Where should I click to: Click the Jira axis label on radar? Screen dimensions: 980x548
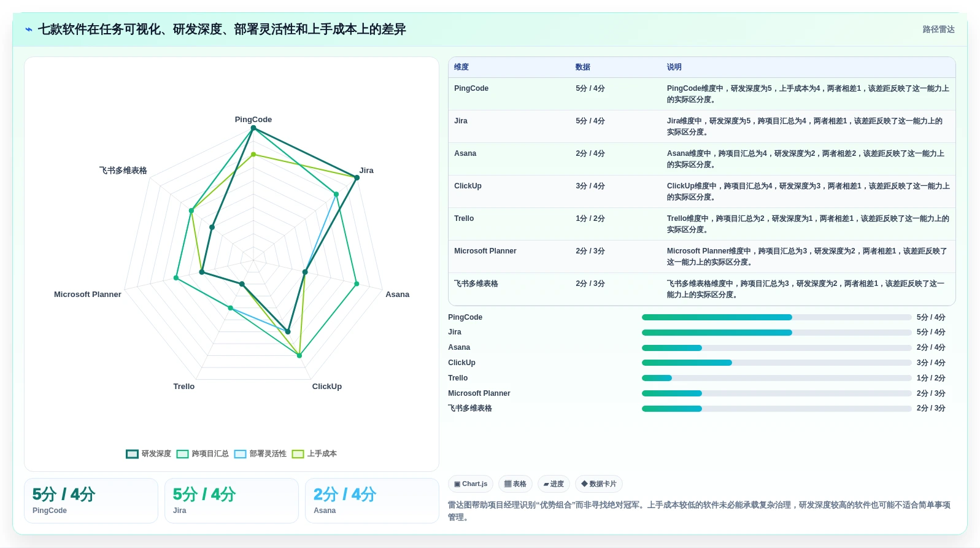(366, 171)
